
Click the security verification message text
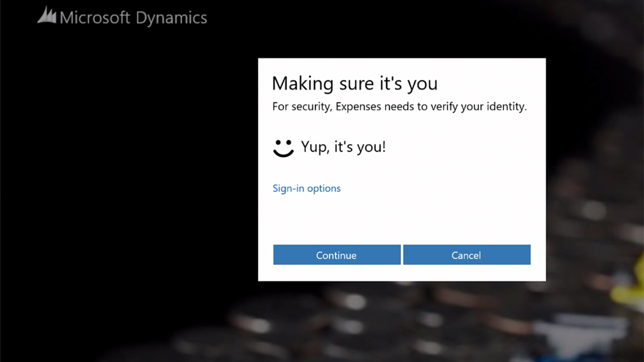tap(399, 107)
